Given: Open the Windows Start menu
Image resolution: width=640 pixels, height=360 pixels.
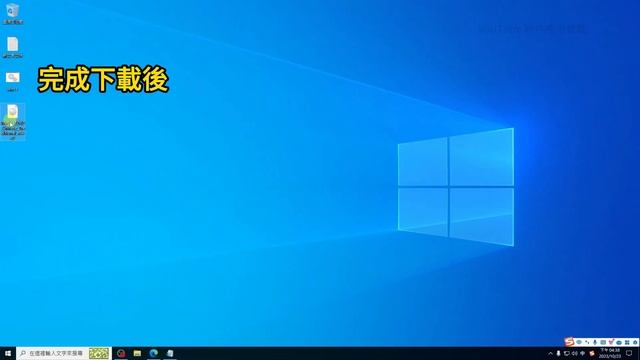Looking at the screenshot, I should [8, 353].
